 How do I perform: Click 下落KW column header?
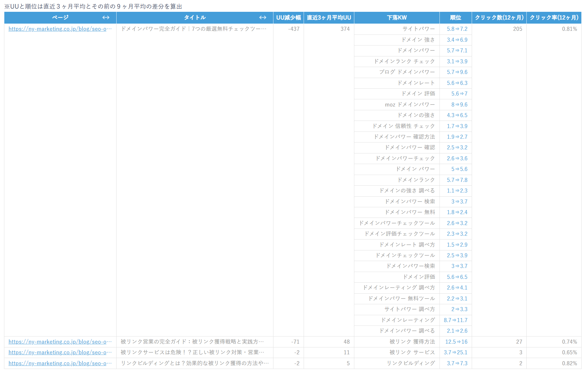[x=397, y=18]
